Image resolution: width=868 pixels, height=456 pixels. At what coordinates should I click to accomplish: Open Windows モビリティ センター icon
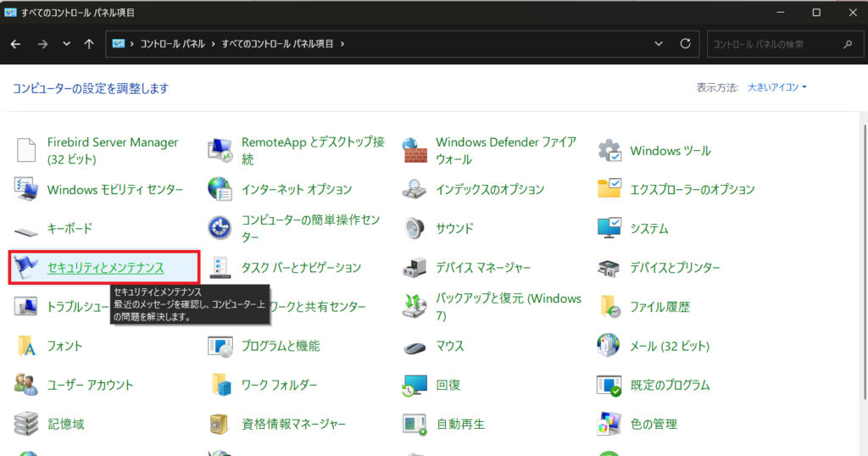click(x=26, y=189)
